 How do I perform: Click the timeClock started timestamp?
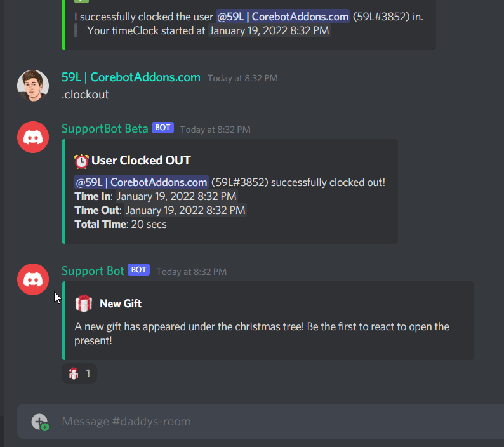(x=269, y=30)
